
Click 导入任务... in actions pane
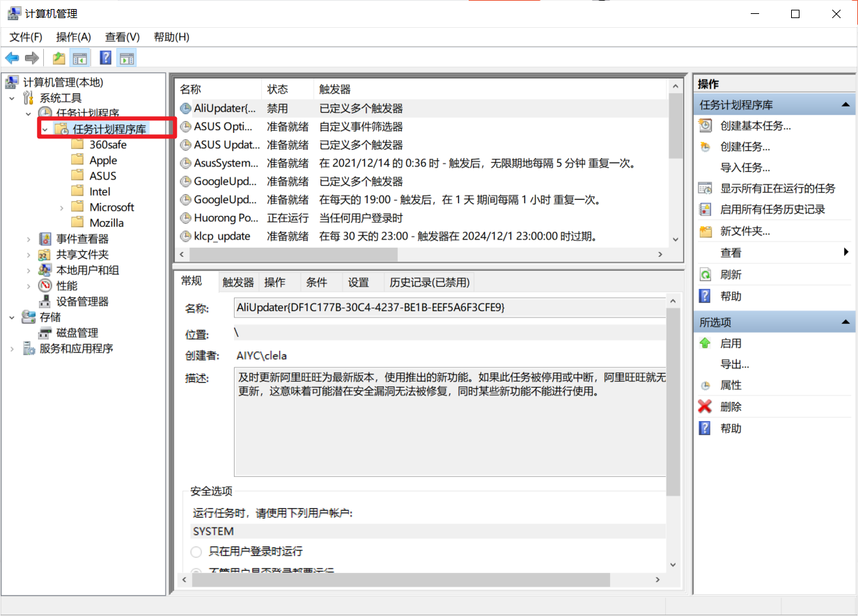coord(745,168)
